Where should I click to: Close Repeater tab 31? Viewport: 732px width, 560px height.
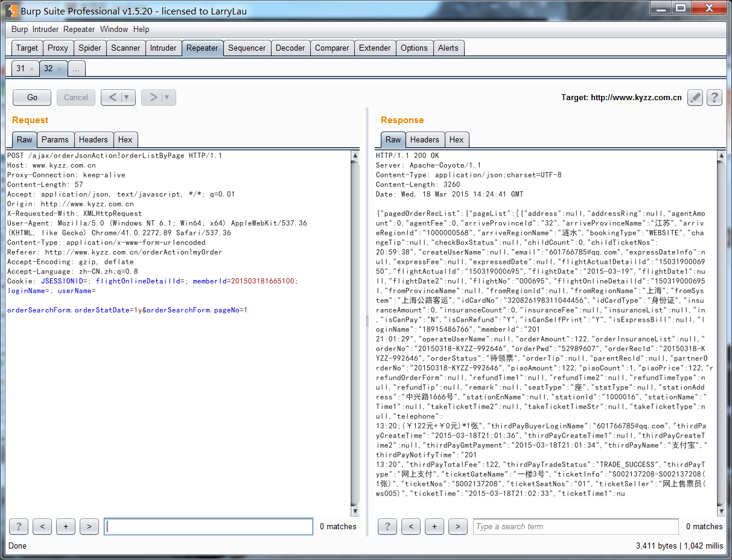(x=31, y=69)
